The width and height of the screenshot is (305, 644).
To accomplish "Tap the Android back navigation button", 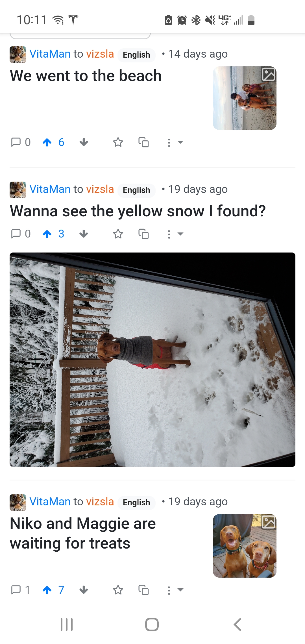I will [238, 625].
